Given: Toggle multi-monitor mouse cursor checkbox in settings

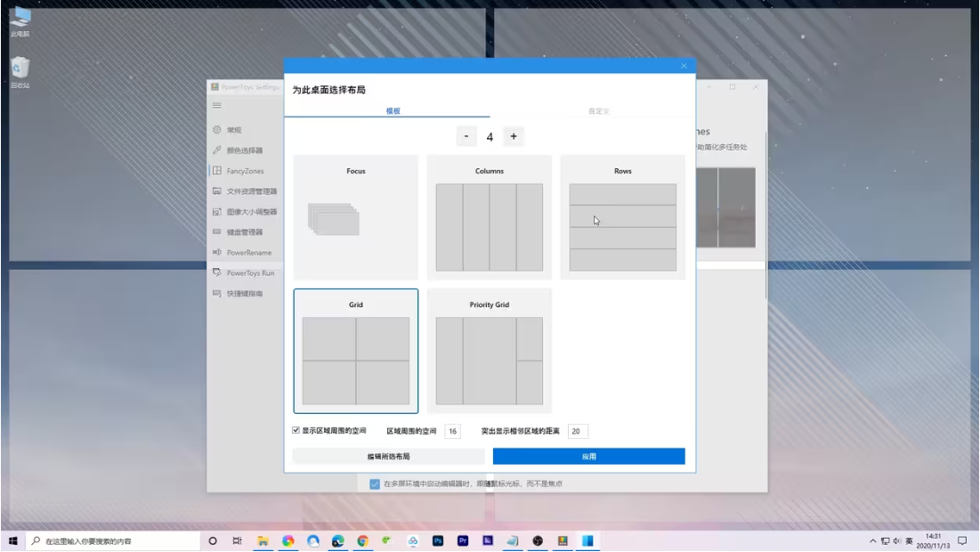Looking at the screenshot, I should (x=375, y=483).
